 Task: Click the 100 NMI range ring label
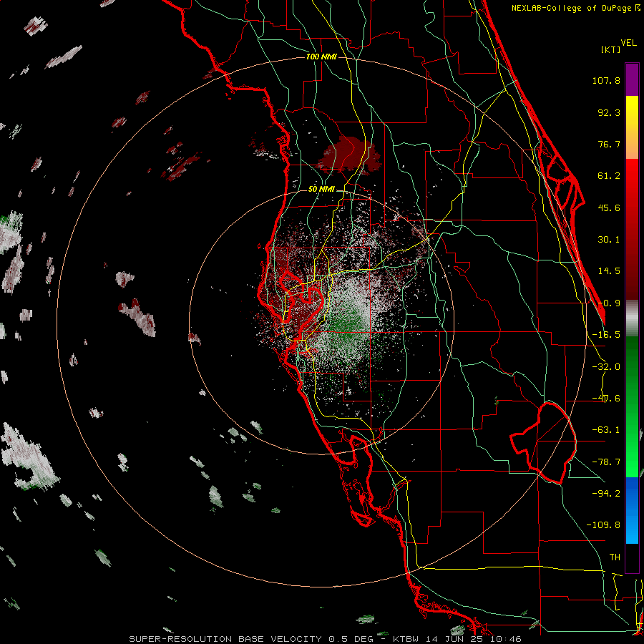point(321,57)
